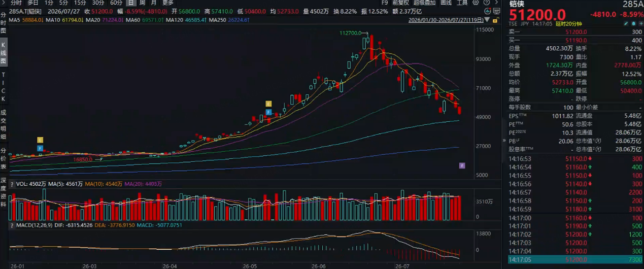Click the MA120 46585.4 indicator label
Screen dimensions: 644x269
point(186,20)
